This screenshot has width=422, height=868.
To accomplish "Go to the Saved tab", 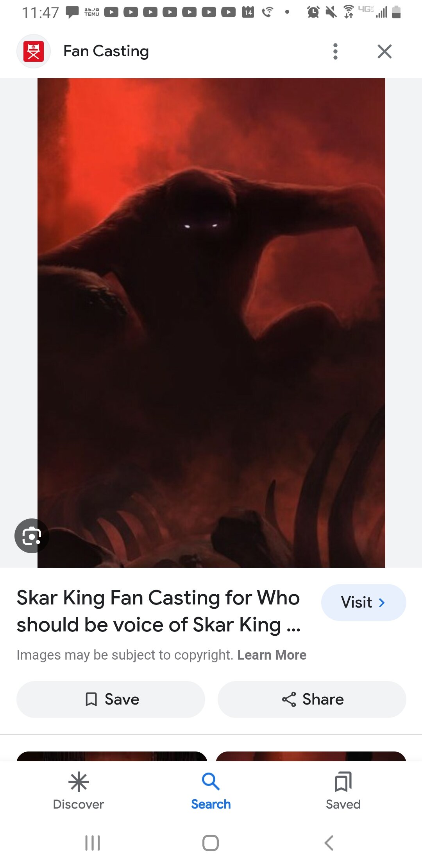I will pos(343,791).
